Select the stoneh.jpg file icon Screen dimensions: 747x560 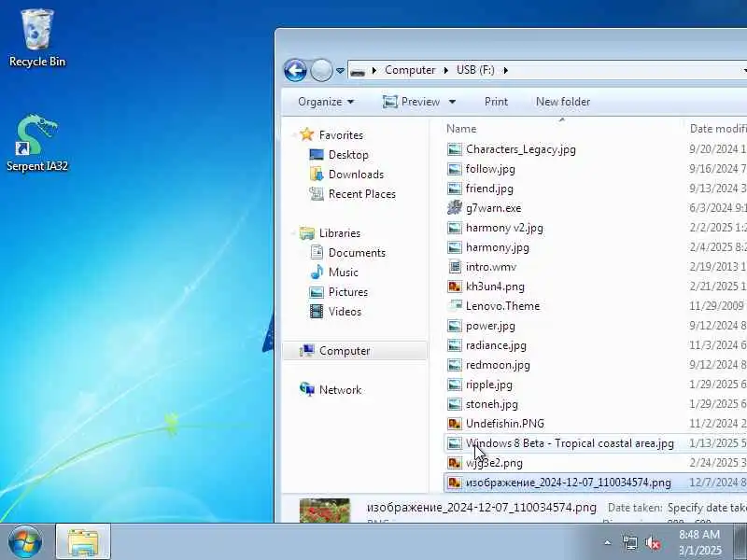click(455, 404)
